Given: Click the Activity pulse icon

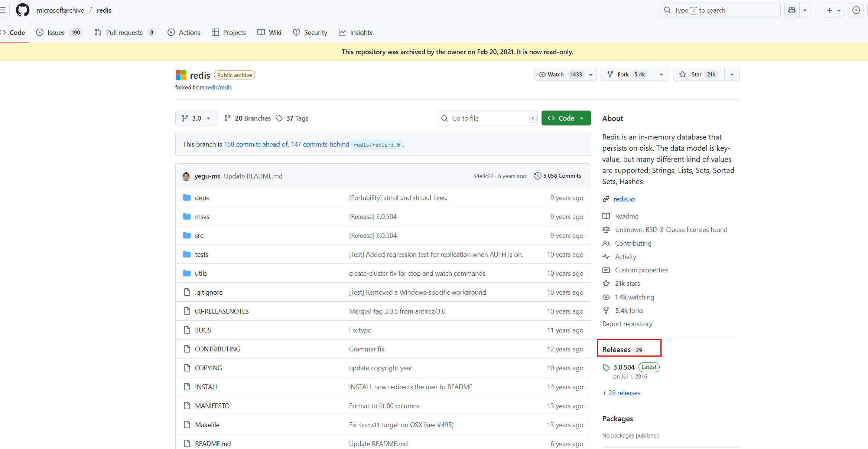Looking at the screenshot, I should [x=606, y=256].
